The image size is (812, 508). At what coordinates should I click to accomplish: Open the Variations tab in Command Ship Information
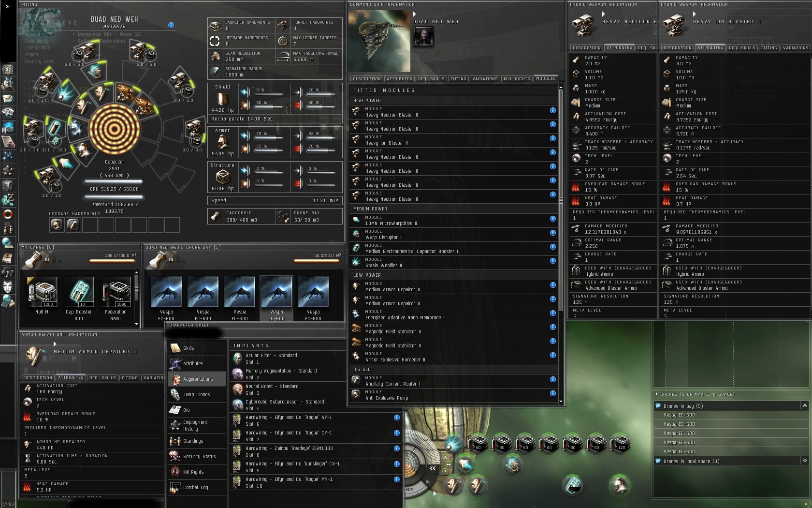[485, 79]
